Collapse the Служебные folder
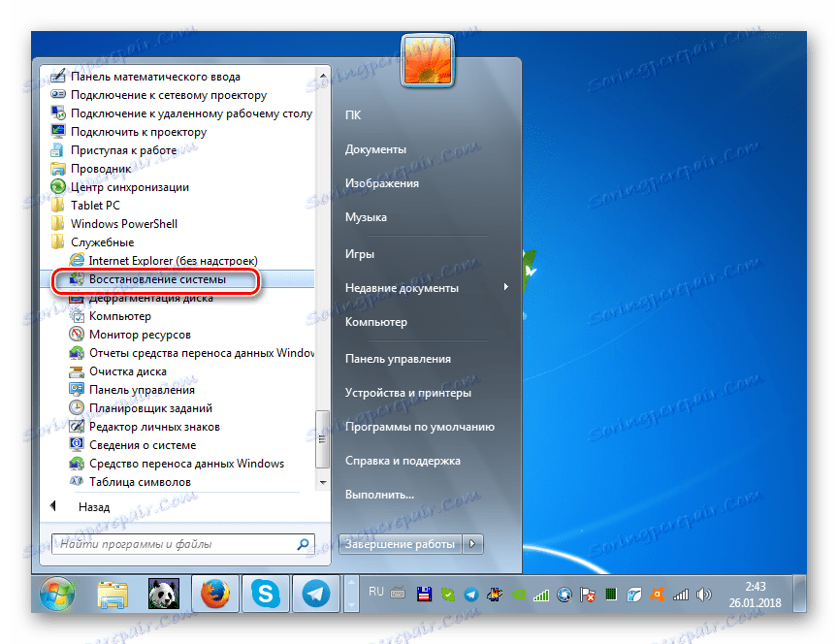The width and height of the screenshot is (838, 644). 93,242
